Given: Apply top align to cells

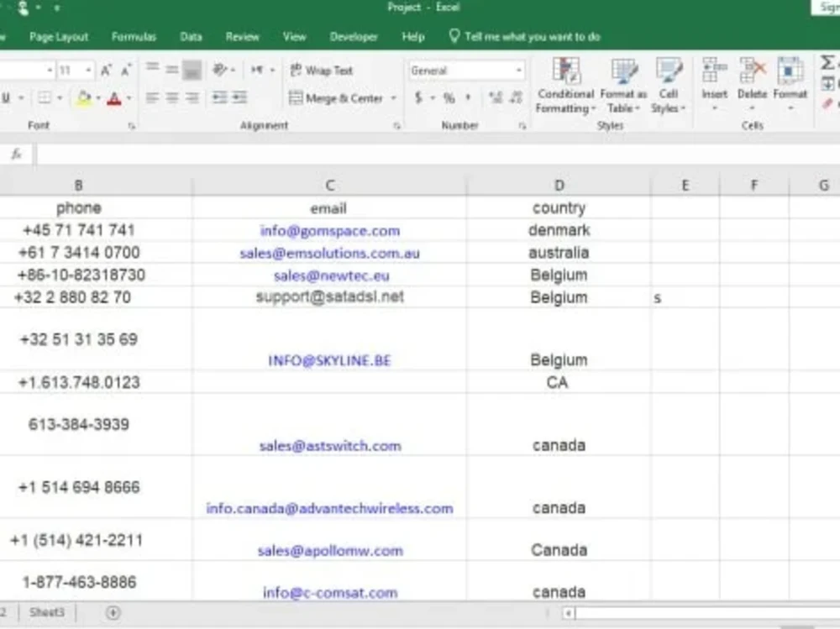Looking at the screenshot, I should pos(153,69).
